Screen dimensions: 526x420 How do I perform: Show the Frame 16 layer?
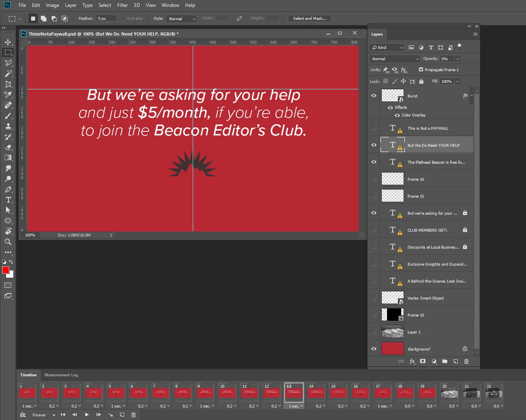tap(374, 179)
